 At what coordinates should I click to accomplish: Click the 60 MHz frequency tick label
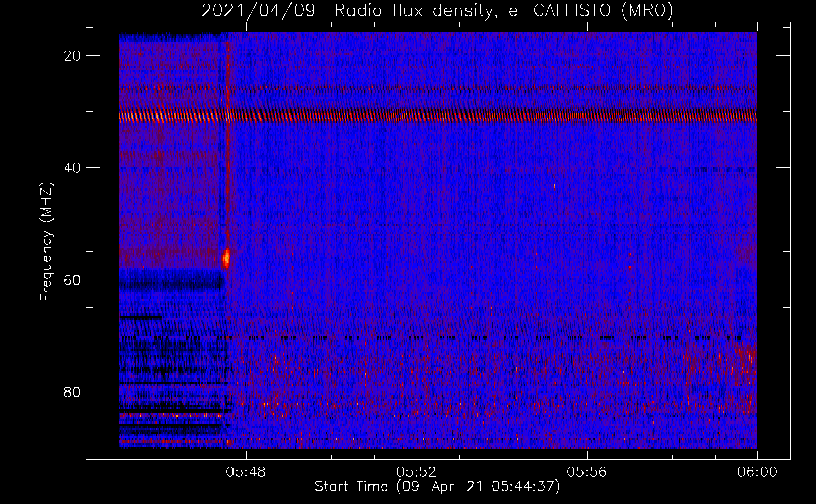73,280
